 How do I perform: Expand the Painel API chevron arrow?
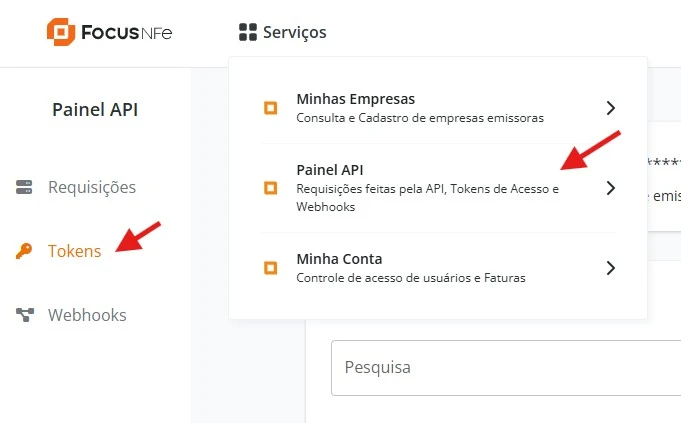pyautogui.click(x=611, y=187)
